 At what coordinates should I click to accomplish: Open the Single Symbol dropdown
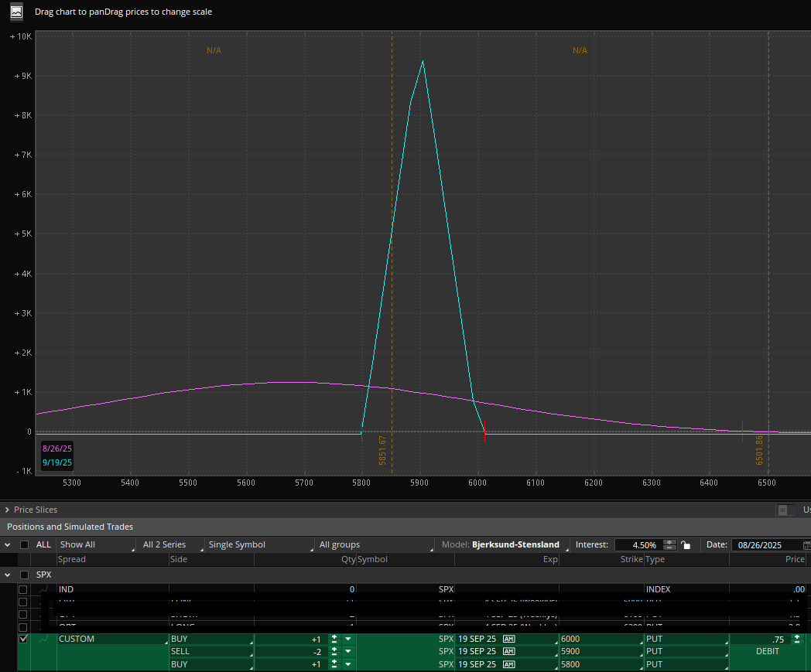[x=260, y=545]
